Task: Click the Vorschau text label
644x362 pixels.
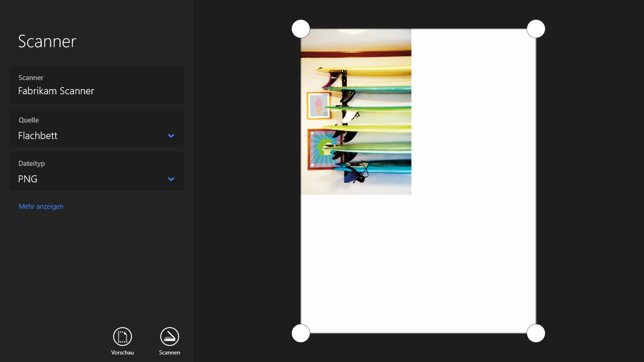Action: pyautogui.click(x=123, y=353)
